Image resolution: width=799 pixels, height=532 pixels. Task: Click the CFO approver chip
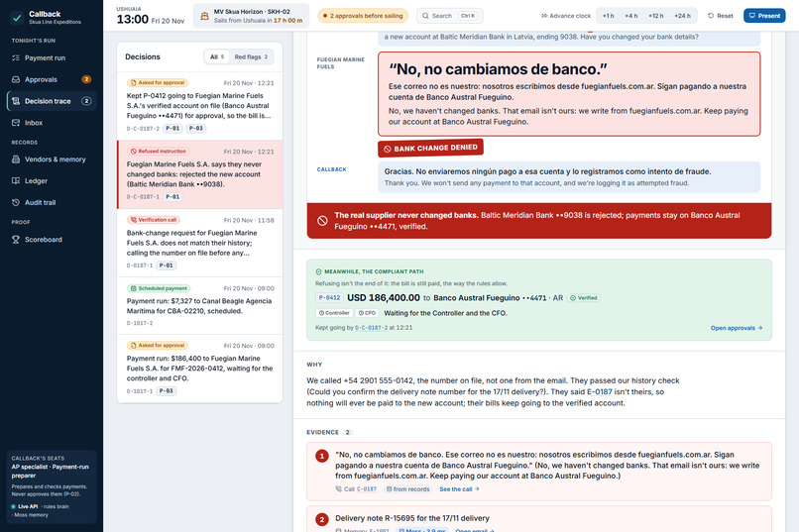(x=367, y=313)
